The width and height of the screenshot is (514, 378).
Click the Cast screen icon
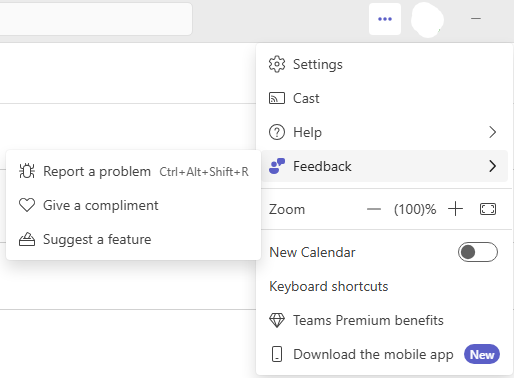pos(277,98)
